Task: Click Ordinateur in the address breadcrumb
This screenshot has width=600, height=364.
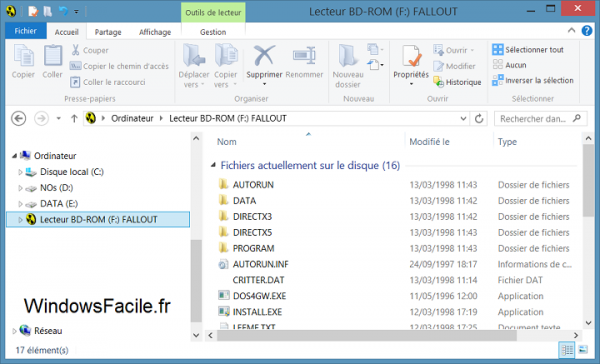Action: tap(132, 119)
